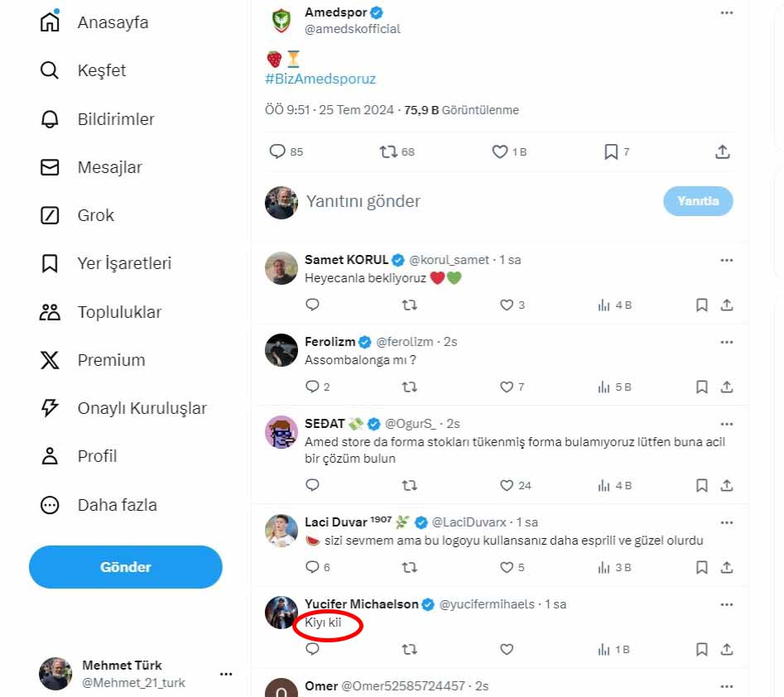Open more options for Laci Duvar's reply
Image resolution: width=784 pixels, height=697 pixels.
click(x=726, y=522)
